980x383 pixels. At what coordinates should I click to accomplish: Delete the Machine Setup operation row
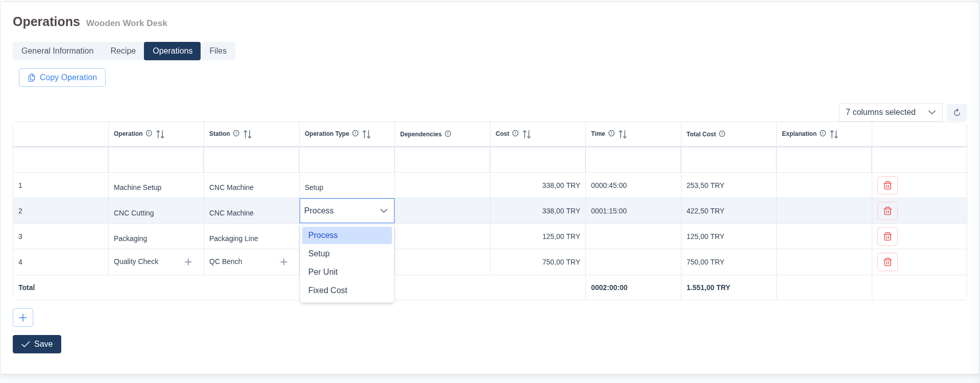887,185
